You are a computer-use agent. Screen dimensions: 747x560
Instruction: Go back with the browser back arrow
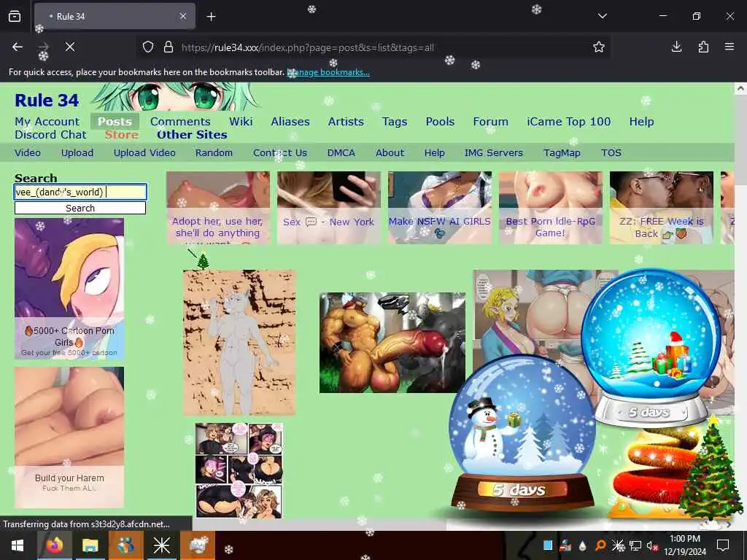(x=18, y=47)
